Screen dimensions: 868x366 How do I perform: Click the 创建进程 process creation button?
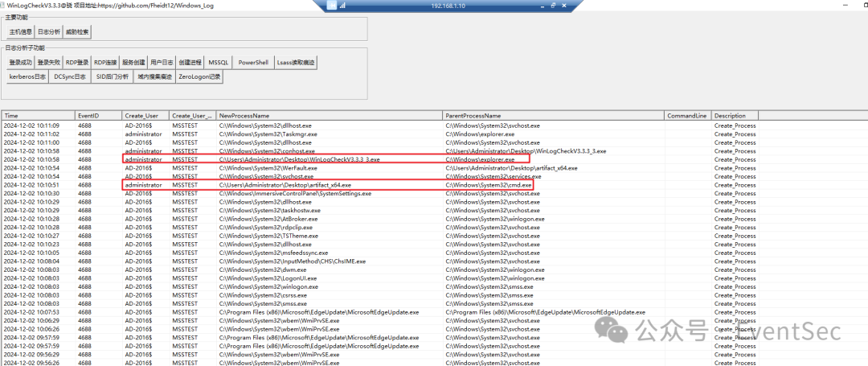(x=190, y=62)
